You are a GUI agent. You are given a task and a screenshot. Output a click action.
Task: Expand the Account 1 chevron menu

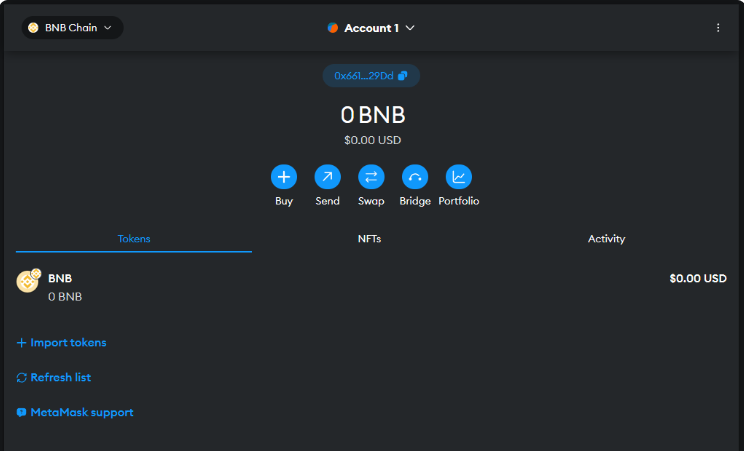[410, 28]
